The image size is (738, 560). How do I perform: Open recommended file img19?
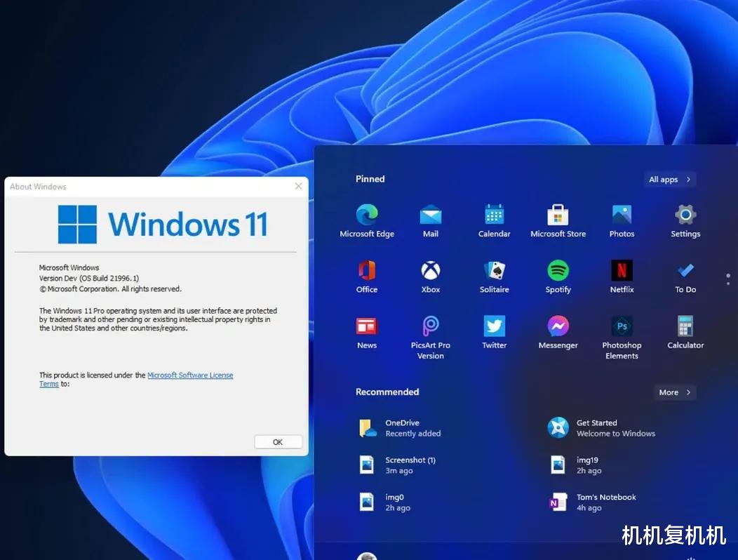[575, 465]
